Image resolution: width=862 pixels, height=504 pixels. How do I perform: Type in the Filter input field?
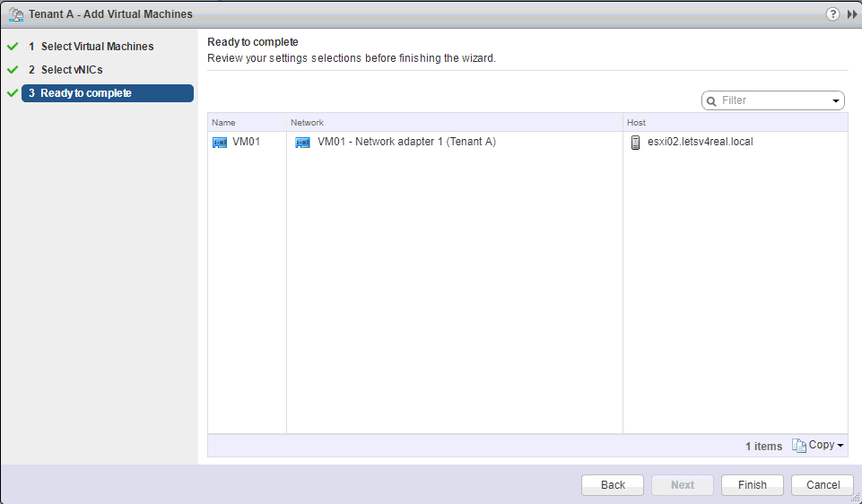click(x=773, y=100)
